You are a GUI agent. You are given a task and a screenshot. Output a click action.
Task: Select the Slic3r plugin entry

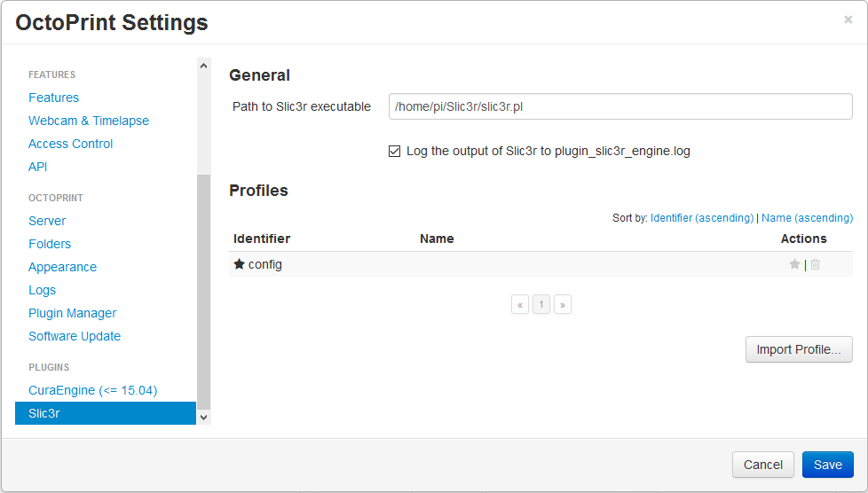pyautogui.click(x=106, y=413)
